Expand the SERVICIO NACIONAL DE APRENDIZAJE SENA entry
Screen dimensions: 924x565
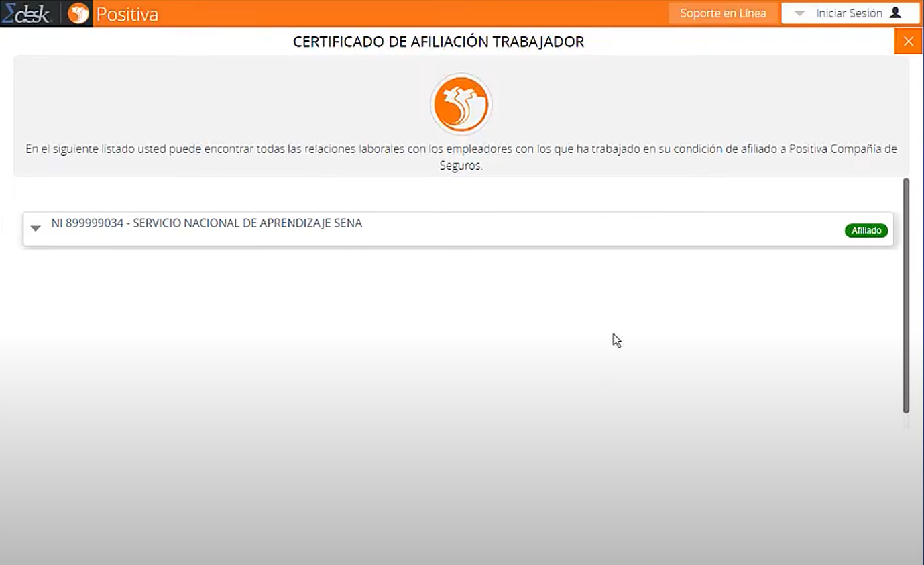click(x=35, y=229)
